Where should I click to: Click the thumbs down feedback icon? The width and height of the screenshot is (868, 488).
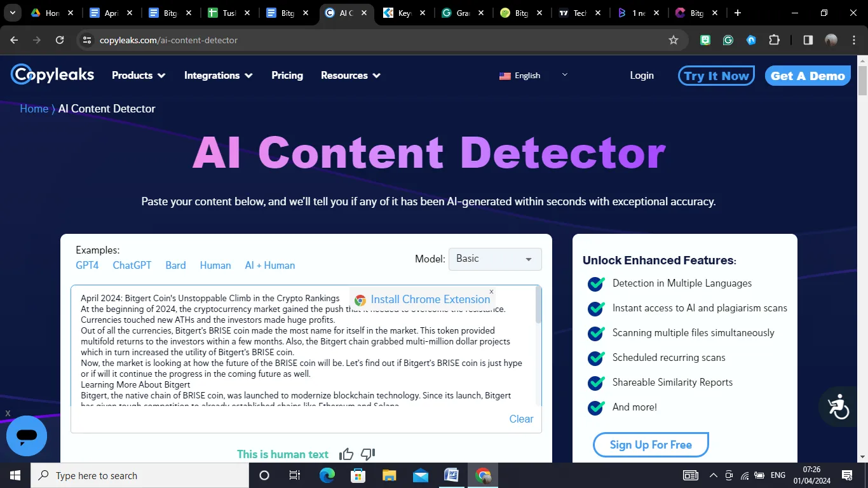click(x=368, y=454)
